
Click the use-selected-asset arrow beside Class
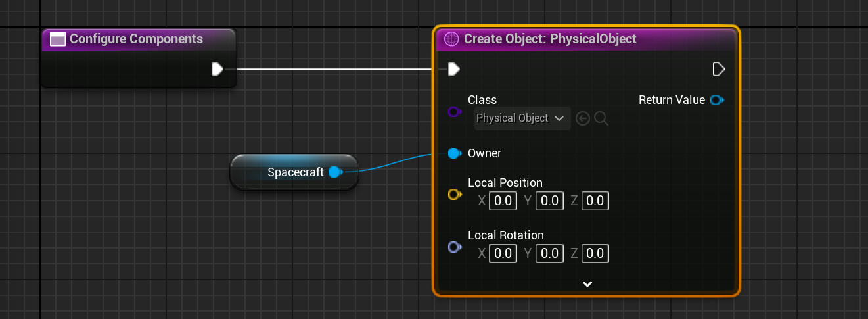[582, 118]
